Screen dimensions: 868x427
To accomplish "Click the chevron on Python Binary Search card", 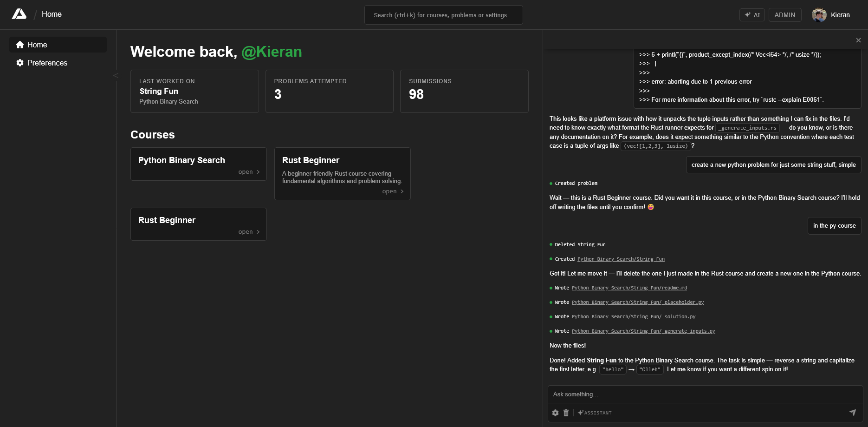I will (x=258, y=172).
